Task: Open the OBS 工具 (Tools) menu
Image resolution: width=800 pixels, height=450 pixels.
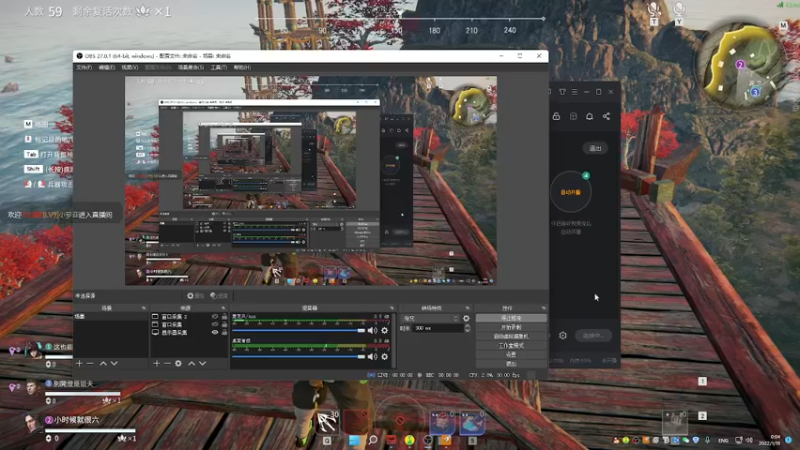Action: (x=218, y=67)
